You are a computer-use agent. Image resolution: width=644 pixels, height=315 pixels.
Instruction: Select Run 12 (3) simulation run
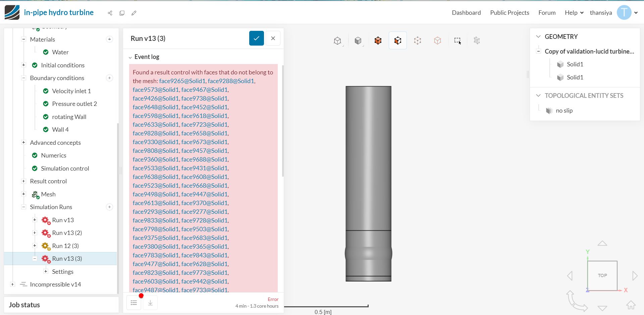pos(65,246)
